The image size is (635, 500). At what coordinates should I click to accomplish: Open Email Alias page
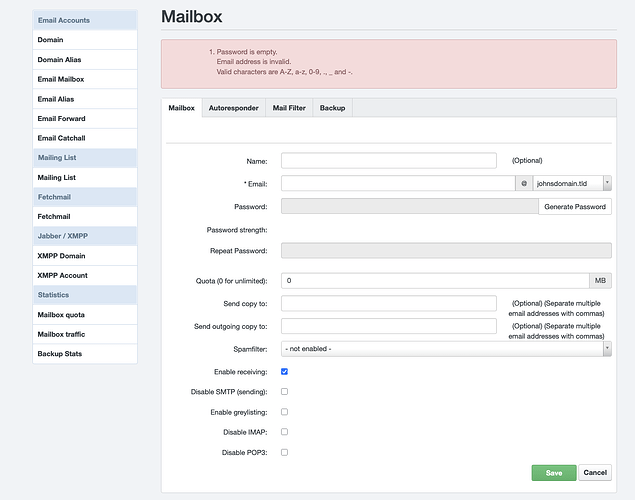85,99
